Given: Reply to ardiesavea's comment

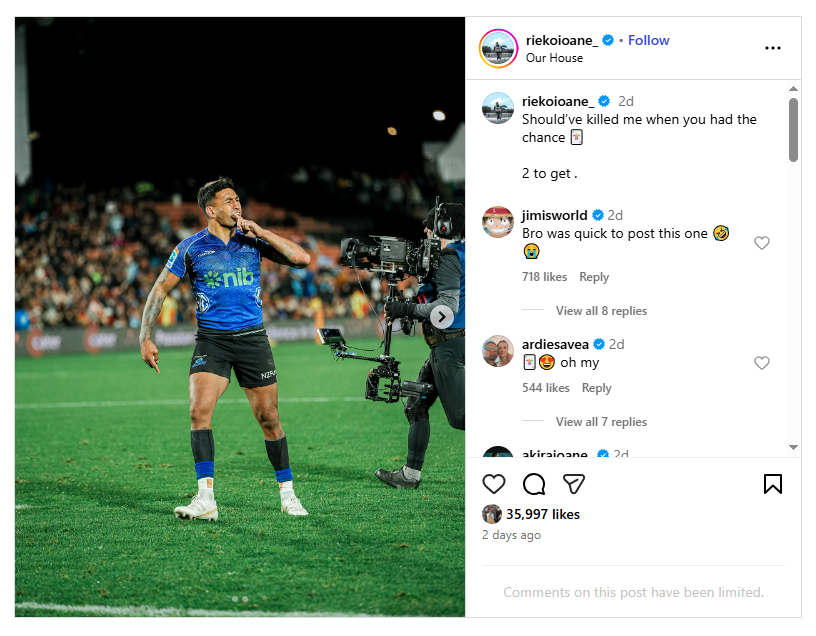Looking at the screenshot, I should tap(596, 388).
